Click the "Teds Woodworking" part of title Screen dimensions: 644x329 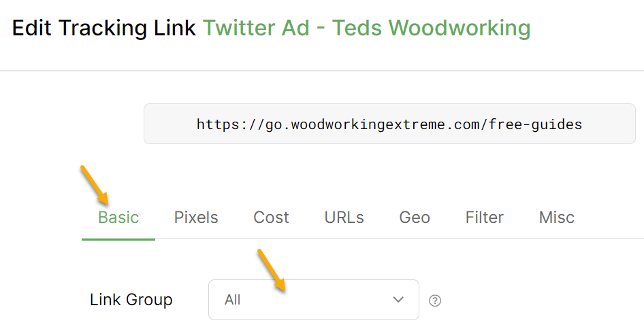click(459, 28)
